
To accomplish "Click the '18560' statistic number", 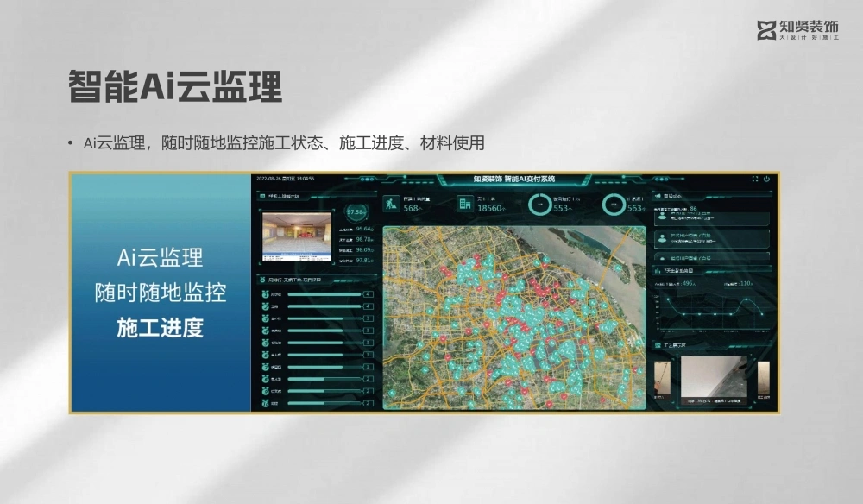I will pos(489,208).
